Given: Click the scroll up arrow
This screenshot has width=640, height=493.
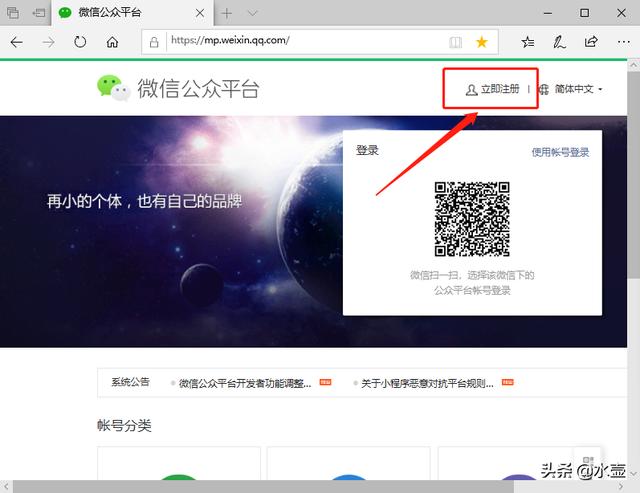Looking at the screenshot, I should (x=633, y=65).
